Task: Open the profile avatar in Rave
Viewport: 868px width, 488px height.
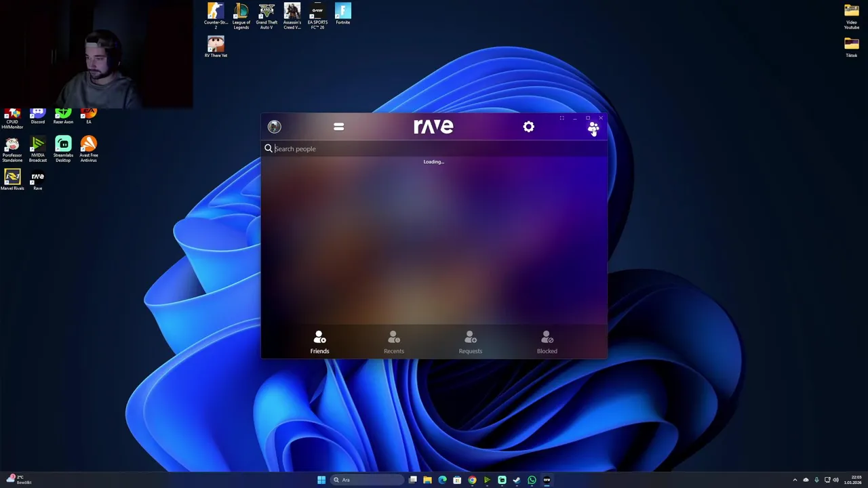Action: click(x=274, y=127)
